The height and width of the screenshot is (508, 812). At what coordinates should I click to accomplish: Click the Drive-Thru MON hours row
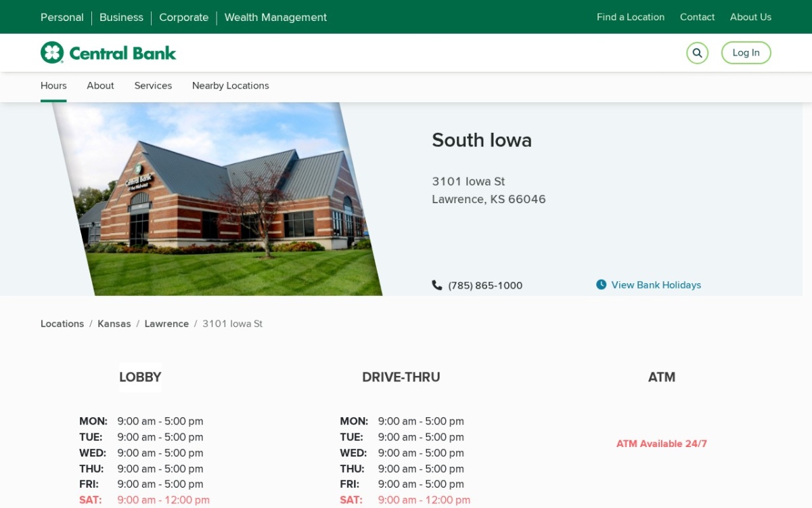coord(402,421)
